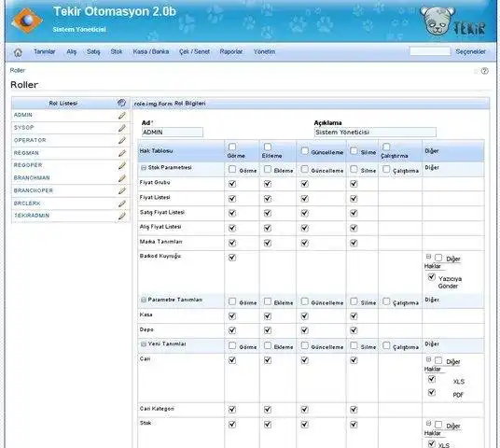Edit the SYSOP role pencil icon
Image resolution: width=500 pixels, height=448 pixels.
click(x=122, y=128)
